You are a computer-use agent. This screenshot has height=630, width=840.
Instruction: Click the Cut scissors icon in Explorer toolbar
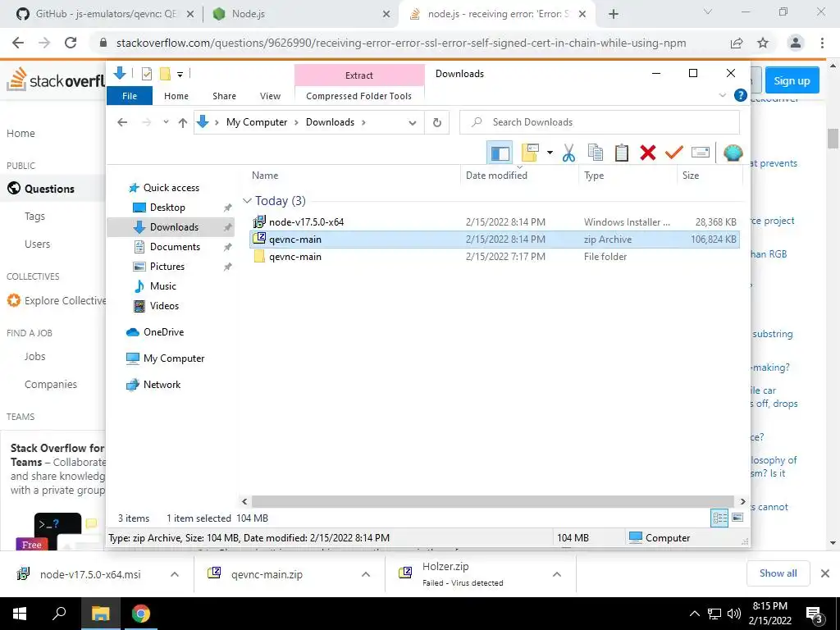[568, 153]
